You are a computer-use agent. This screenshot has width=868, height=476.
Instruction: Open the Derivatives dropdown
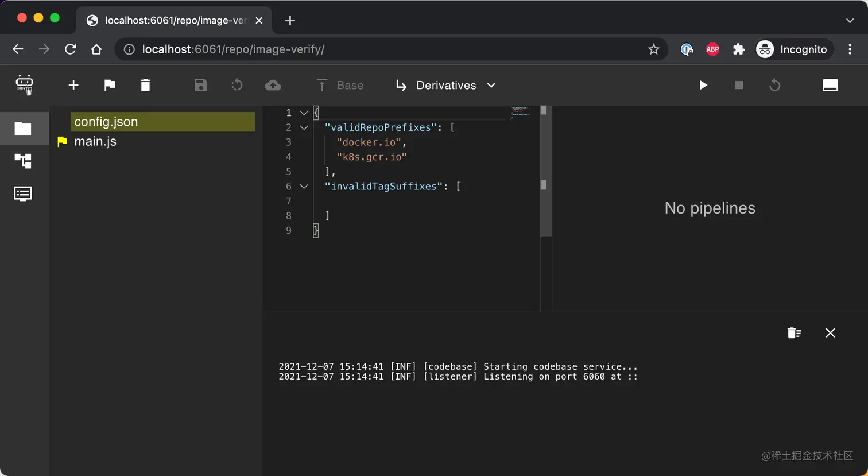(x=445, y=85)
